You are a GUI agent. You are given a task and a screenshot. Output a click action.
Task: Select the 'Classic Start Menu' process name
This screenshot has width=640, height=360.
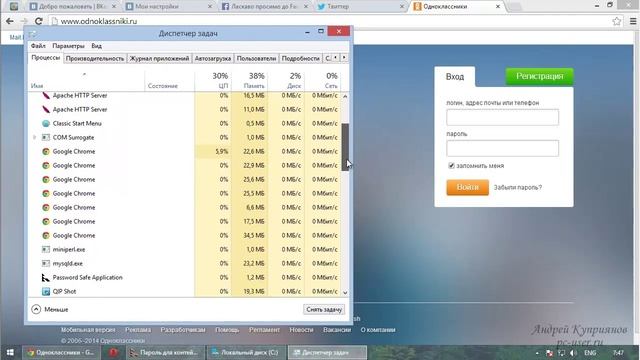pos(77,123)
